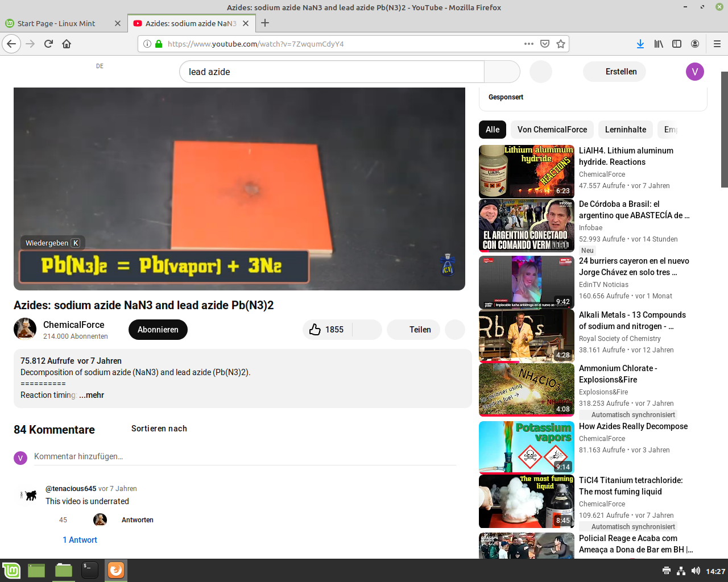Open a new browser tab with plus

[265, 23]
